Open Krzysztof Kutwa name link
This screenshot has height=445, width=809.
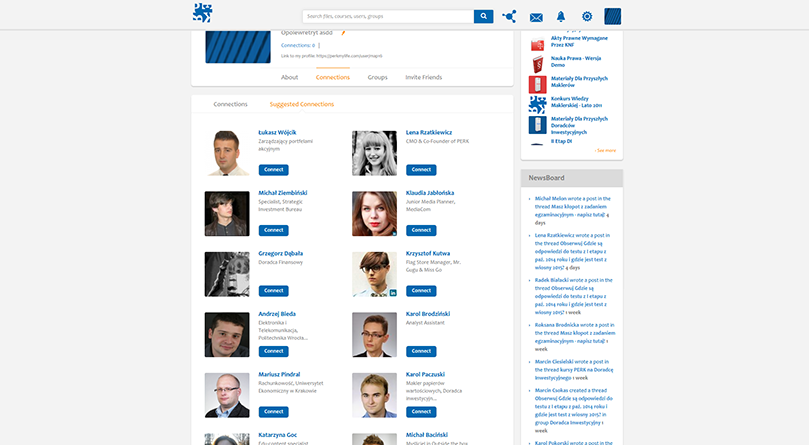point(428,253)
